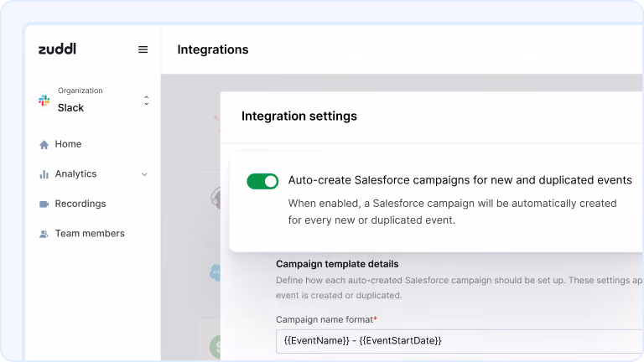Click the Campaign template details heading

[337, 264]
